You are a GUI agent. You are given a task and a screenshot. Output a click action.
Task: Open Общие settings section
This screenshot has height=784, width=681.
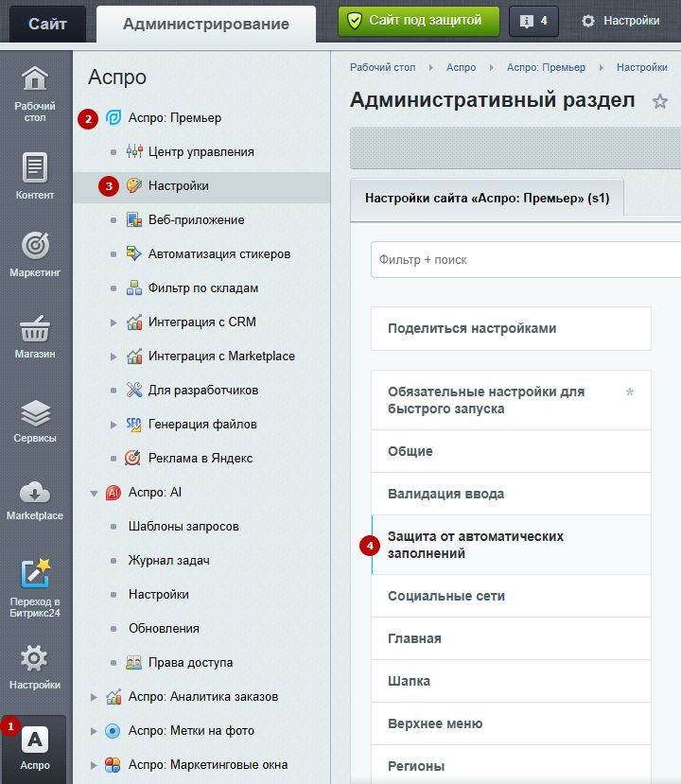[511, 451]
